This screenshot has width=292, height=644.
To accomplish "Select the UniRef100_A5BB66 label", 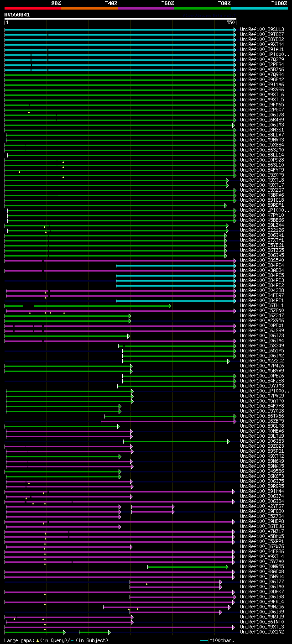I will tap(262, 220).
